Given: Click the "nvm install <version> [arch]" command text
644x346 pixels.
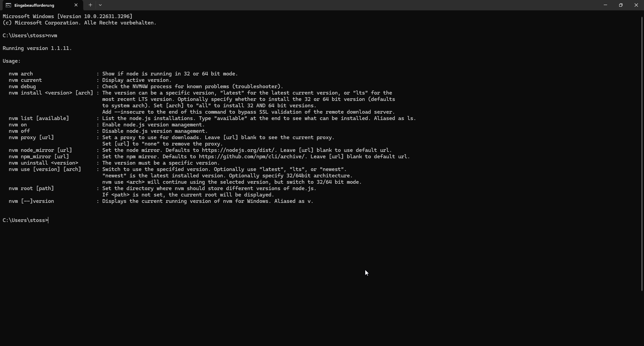Looking at the screenshot, I should tap(51, 93).
